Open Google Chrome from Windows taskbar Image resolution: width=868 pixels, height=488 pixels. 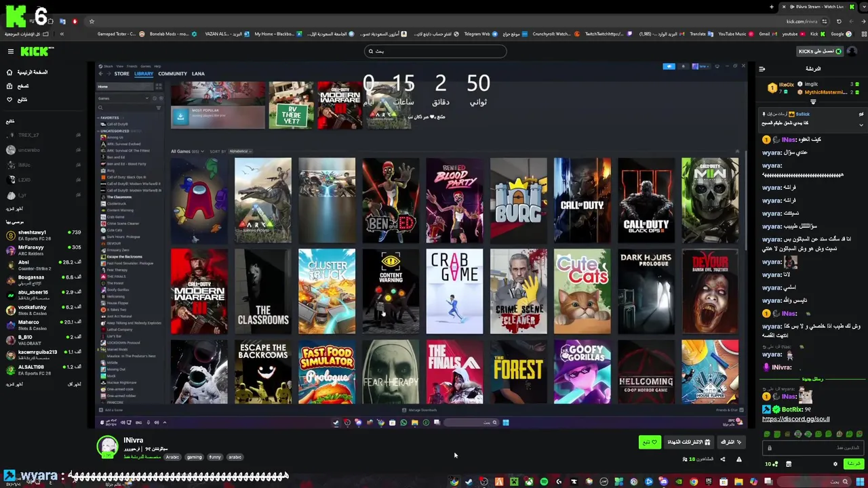pos(694,482)
